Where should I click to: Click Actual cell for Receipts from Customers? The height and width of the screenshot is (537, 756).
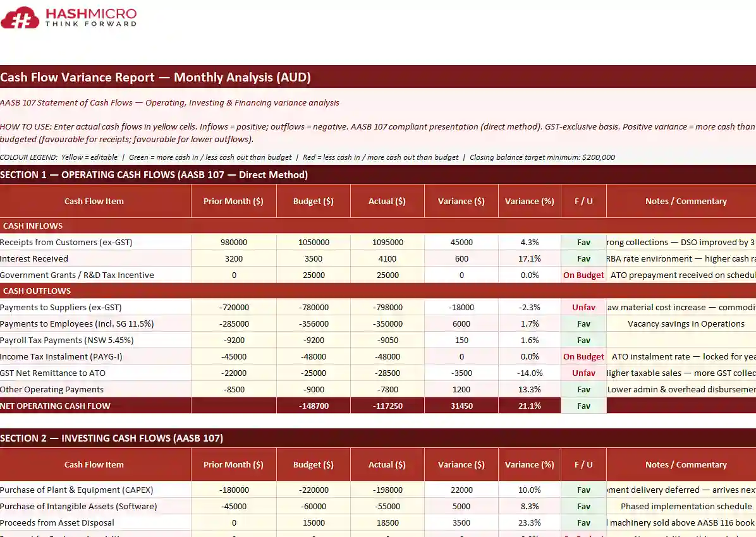387,242
